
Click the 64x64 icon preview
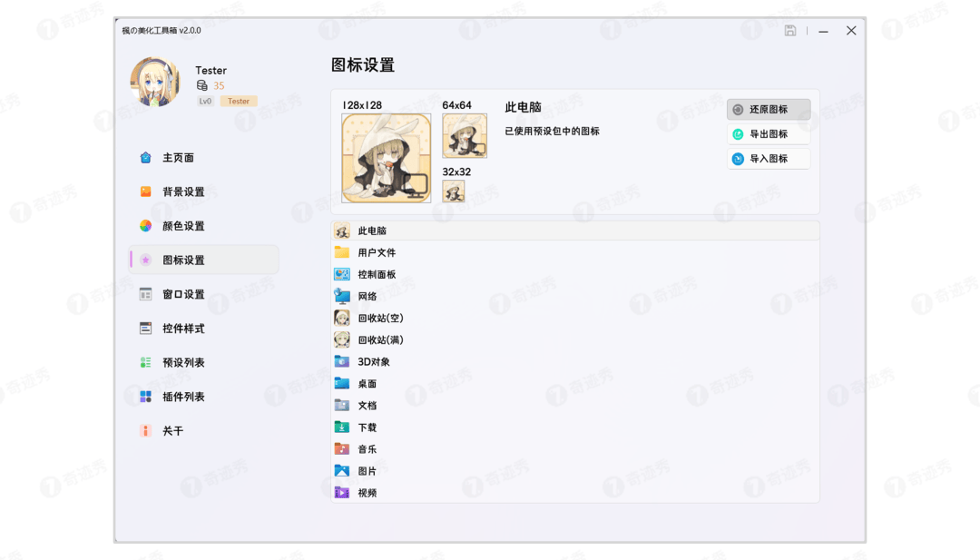point(465,135)
